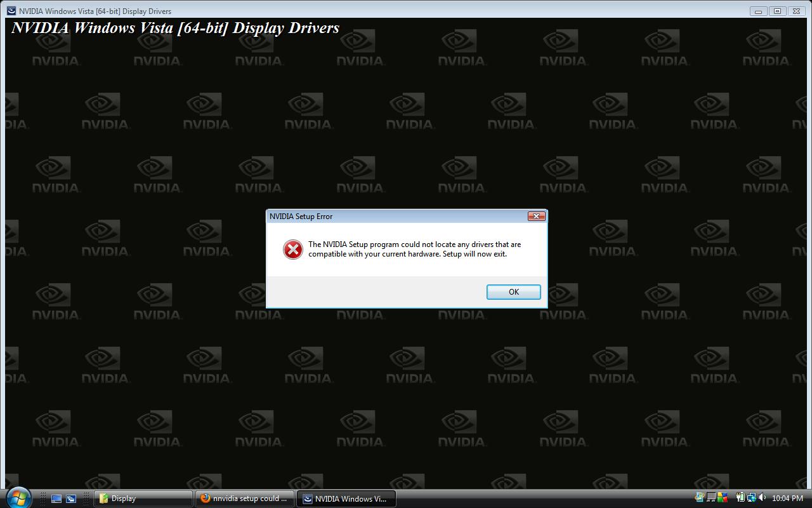
Task: Click the speaker volume tray icon
Action: [762, 497]
